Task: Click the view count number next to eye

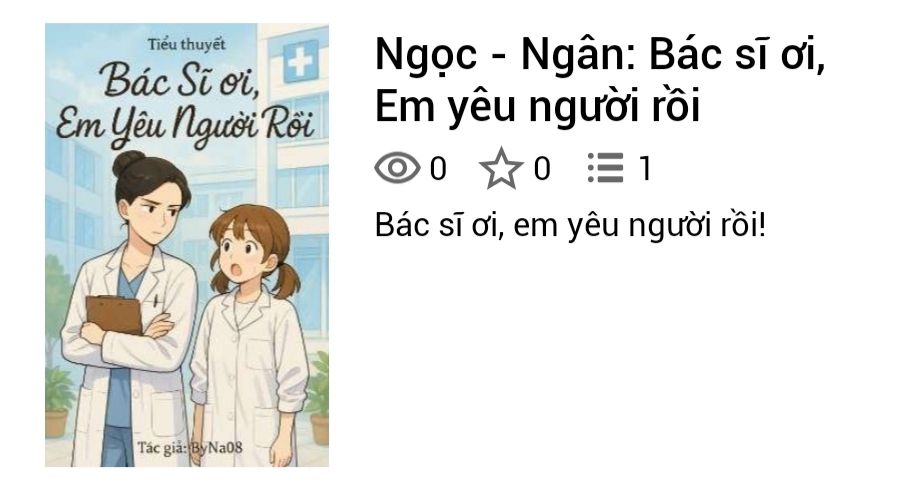Action: (x=438, y=169)
